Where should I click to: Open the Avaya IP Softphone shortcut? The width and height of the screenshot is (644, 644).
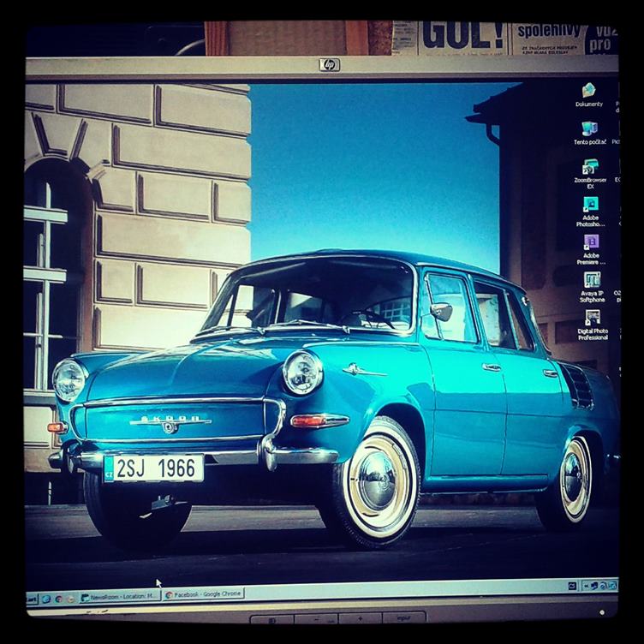tap(593, 287)
